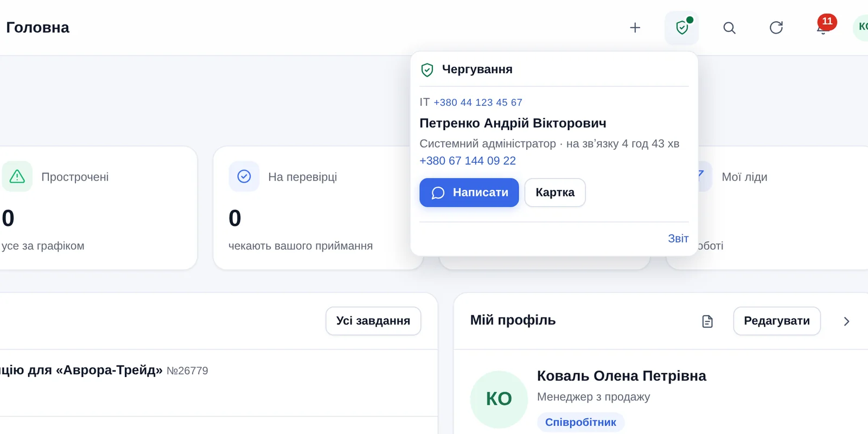
Task: Select name Петренко Андрій Вікторович
Action: 513,123
